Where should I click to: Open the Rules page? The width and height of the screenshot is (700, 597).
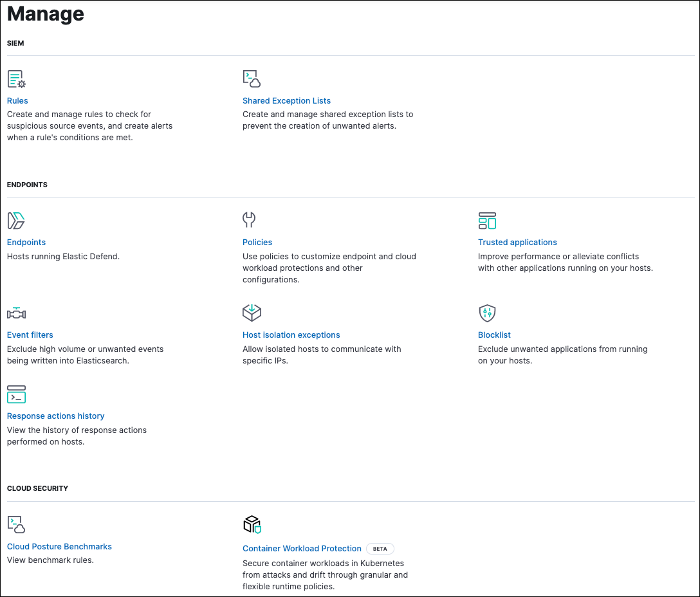point(17,100)
